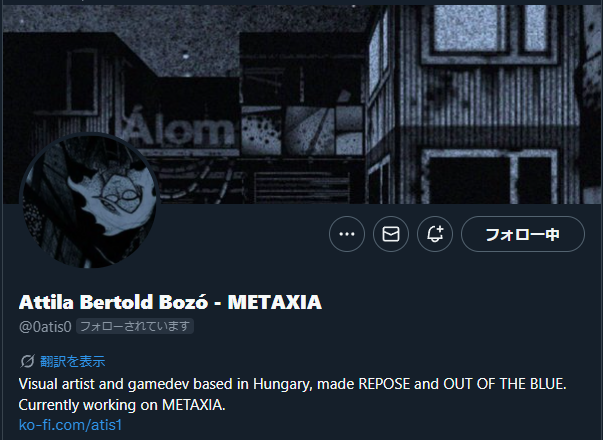Click the フォローされています follows-you badge

coord(135,326)
